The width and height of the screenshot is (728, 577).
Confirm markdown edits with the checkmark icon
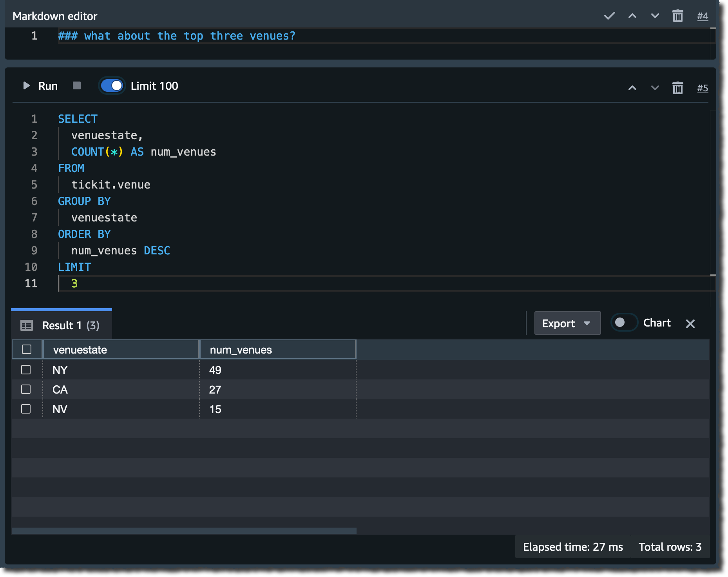click(609, 16)
